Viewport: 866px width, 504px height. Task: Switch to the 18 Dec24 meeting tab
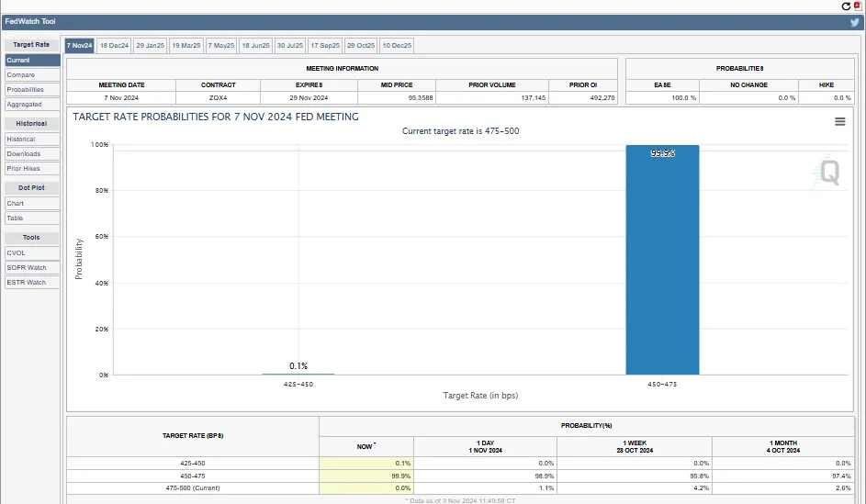[115, 44]
